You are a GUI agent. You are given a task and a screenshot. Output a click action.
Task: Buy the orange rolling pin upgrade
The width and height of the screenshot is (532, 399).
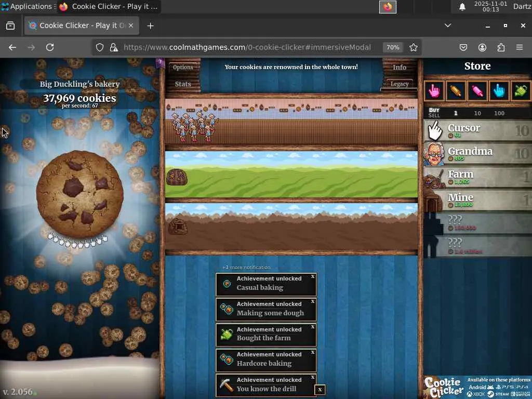tap(456, 91)
